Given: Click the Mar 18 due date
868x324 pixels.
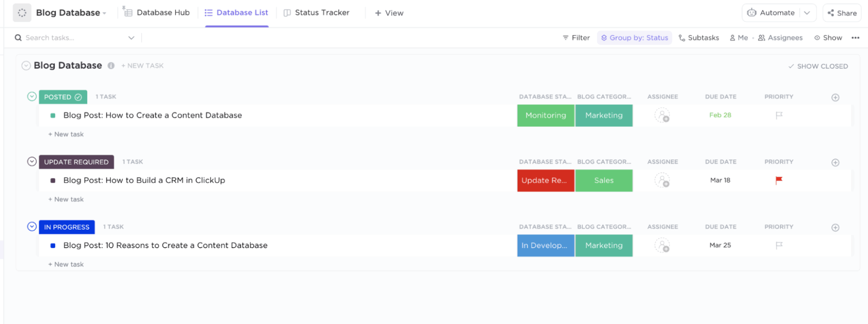Looking at the screenshot, I should tap(720, 180).
